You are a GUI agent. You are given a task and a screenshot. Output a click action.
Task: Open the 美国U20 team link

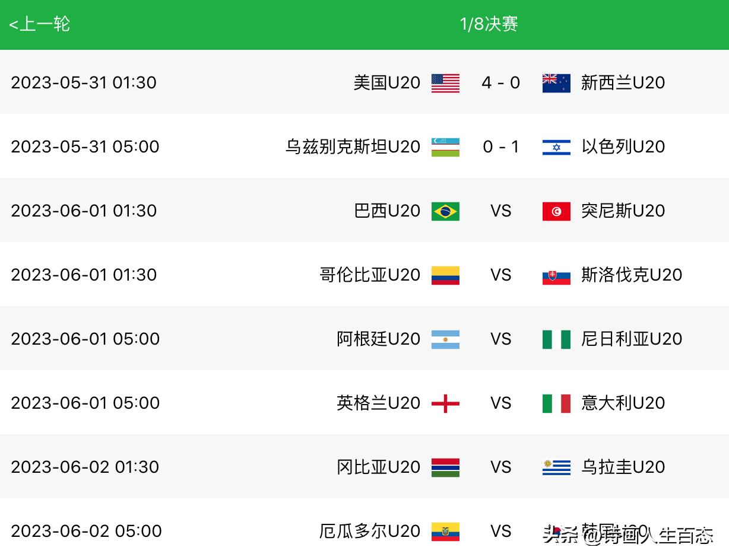click(387, 82)
